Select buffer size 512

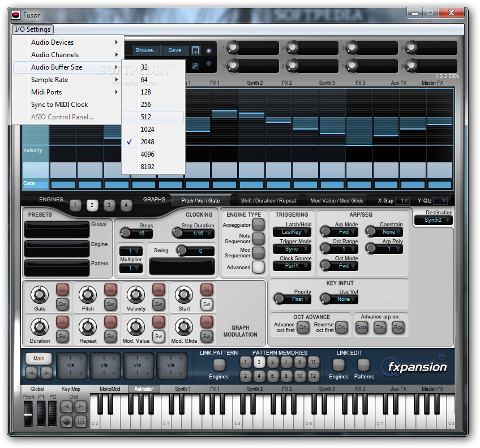pos(153,117)
